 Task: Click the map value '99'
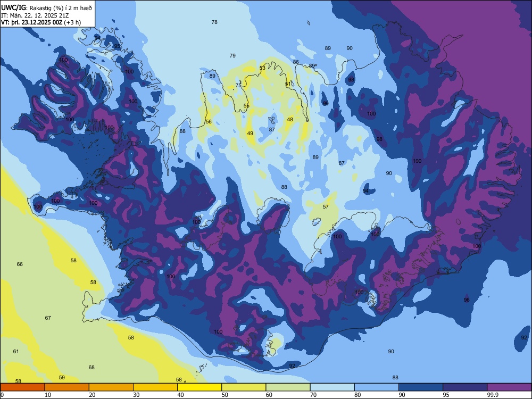click(x=326, y=104)
